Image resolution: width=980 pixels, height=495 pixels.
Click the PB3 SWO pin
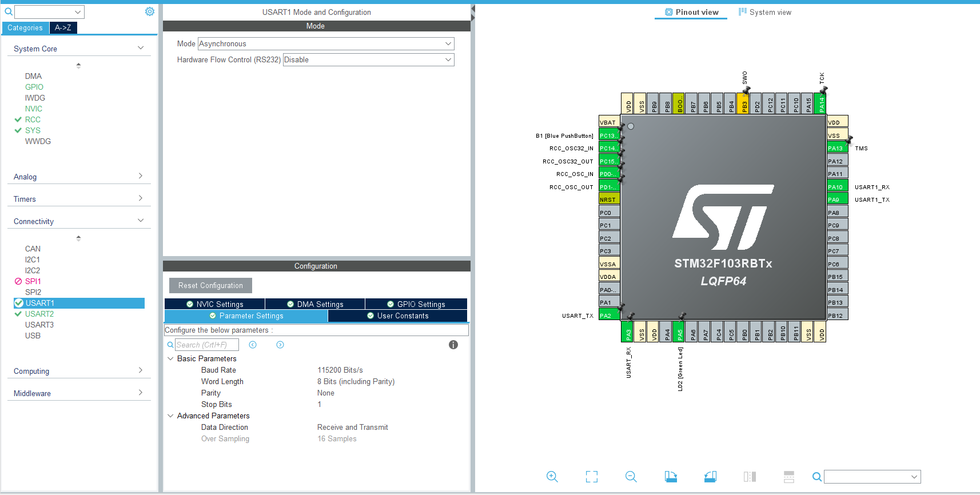tap(743, 103)
